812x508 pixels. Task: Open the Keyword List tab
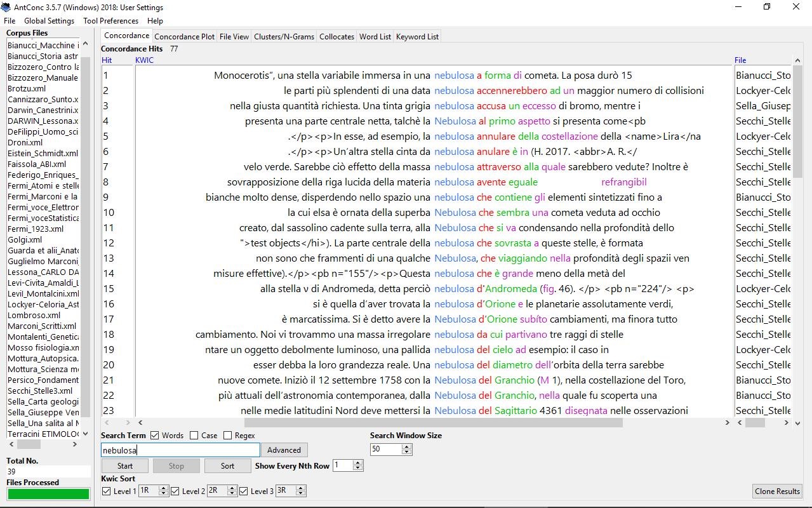pyautogui.click(x=417, y=37)
